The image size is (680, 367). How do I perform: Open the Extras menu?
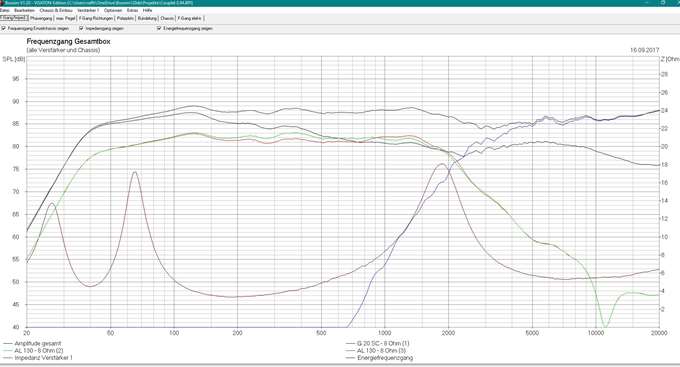132,10
